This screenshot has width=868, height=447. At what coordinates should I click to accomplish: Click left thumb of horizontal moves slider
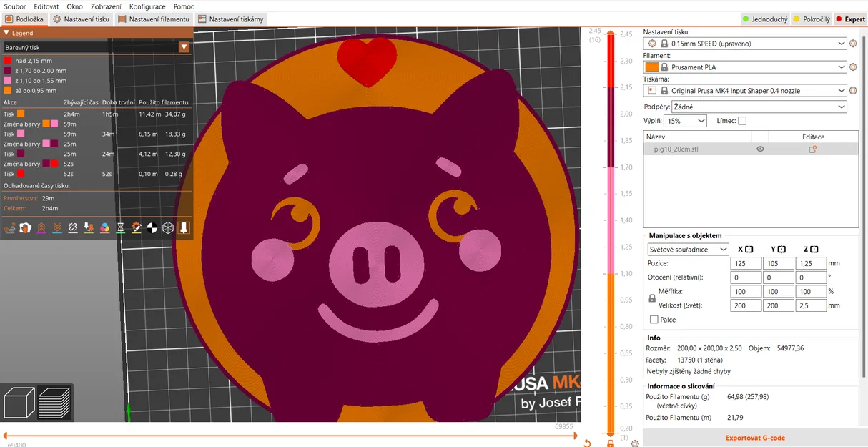point(6,435)
